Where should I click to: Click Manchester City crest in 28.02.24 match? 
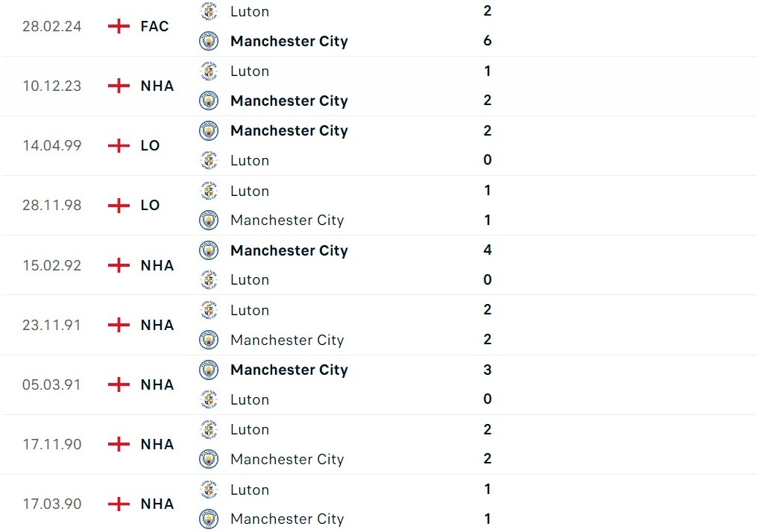pos(209,41)
